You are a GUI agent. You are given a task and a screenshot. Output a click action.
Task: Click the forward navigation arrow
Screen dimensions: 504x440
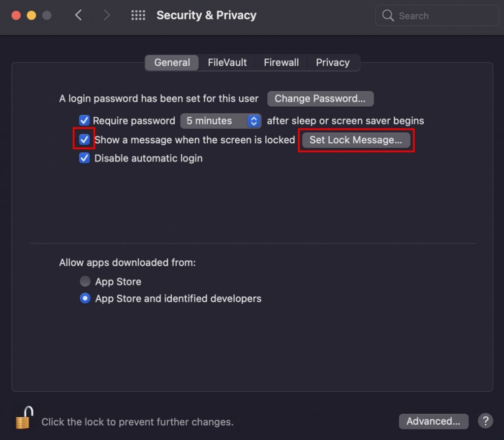[x=107, y=15]
